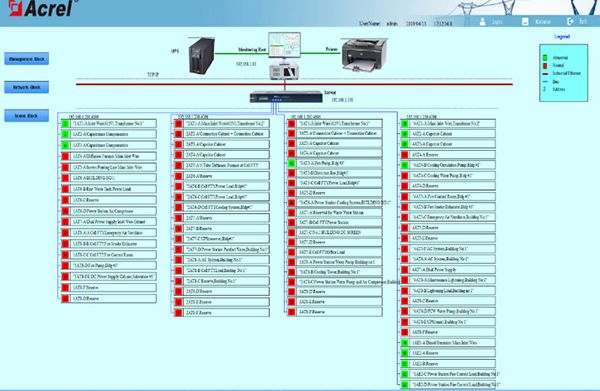This screenshot has width=600, height=391.
Task: Select the Server network switch icon
Action: click(286, 97)
